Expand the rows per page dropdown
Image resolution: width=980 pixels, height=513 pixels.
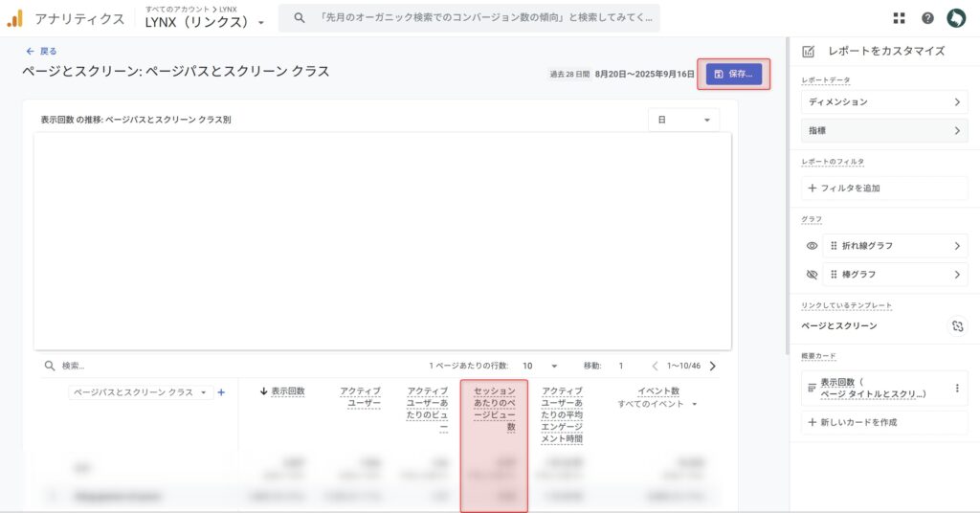[540, 366]
